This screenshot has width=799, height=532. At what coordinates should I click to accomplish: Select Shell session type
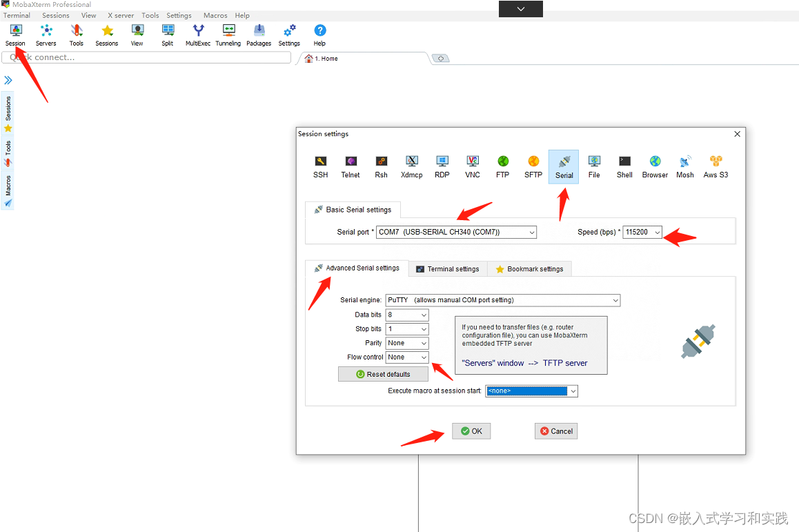pos(624,166)
